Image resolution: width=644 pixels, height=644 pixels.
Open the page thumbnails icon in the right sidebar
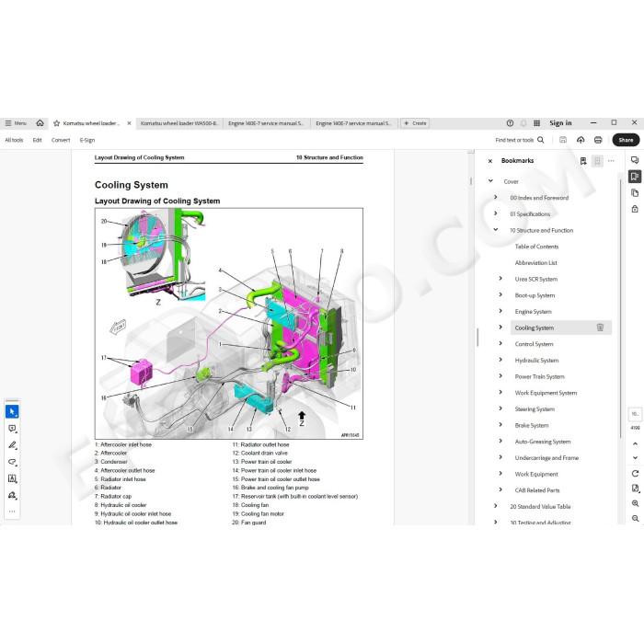click(635, 193)
